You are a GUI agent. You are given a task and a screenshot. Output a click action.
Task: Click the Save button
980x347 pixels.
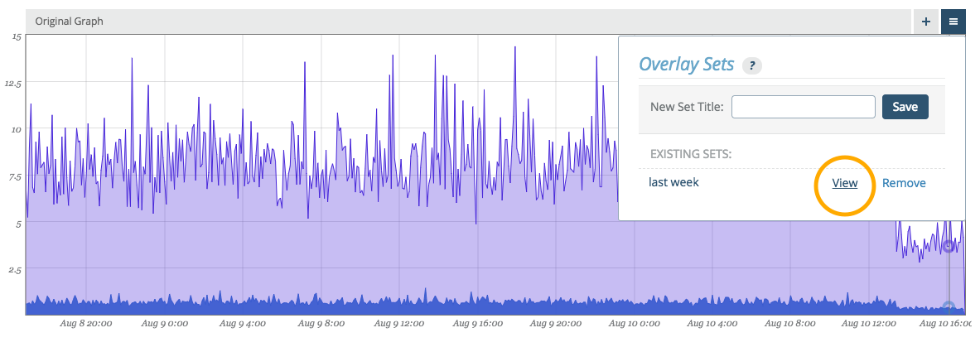coord(905,107)
